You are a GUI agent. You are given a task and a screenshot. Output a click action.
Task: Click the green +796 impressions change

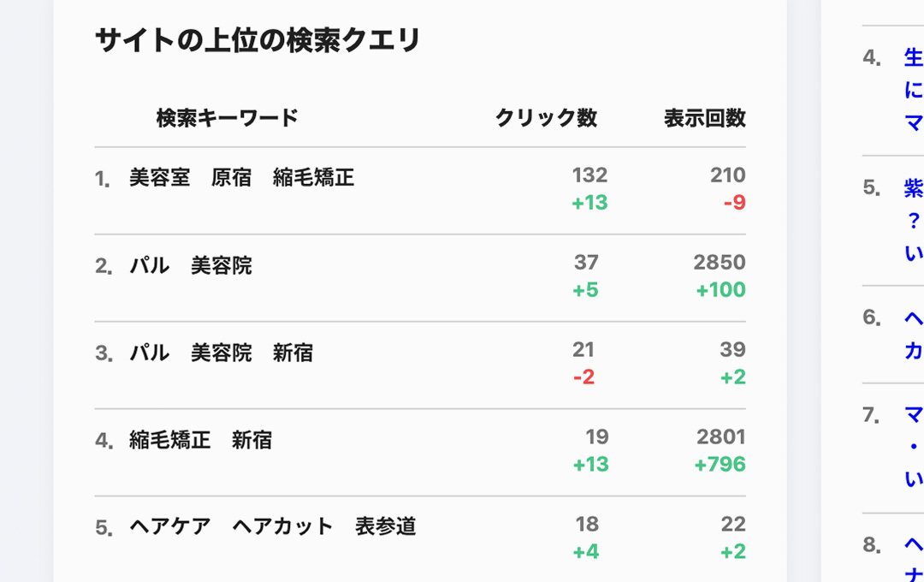(720, 464)
